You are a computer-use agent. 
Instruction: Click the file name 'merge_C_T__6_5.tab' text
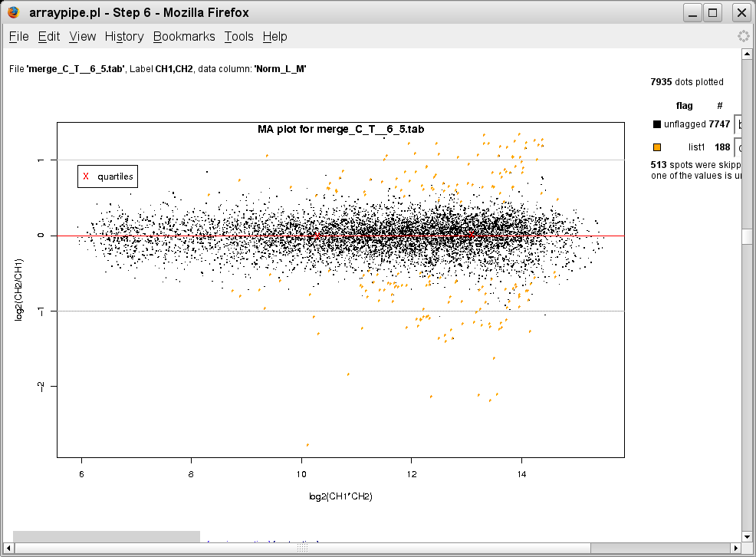coord(76,69)
